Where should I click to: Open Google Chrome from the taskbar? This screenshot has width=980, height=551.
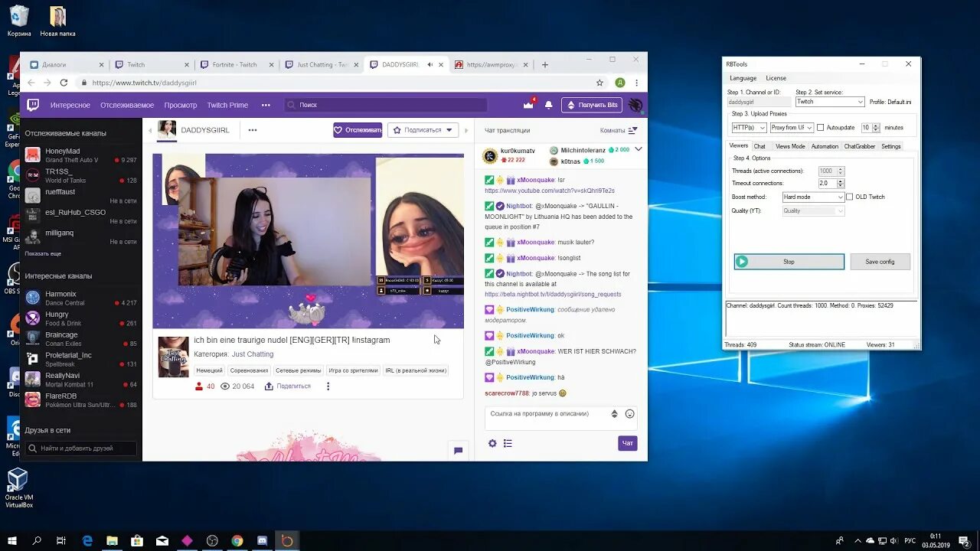pyautogui.click(x=237, y=540)
